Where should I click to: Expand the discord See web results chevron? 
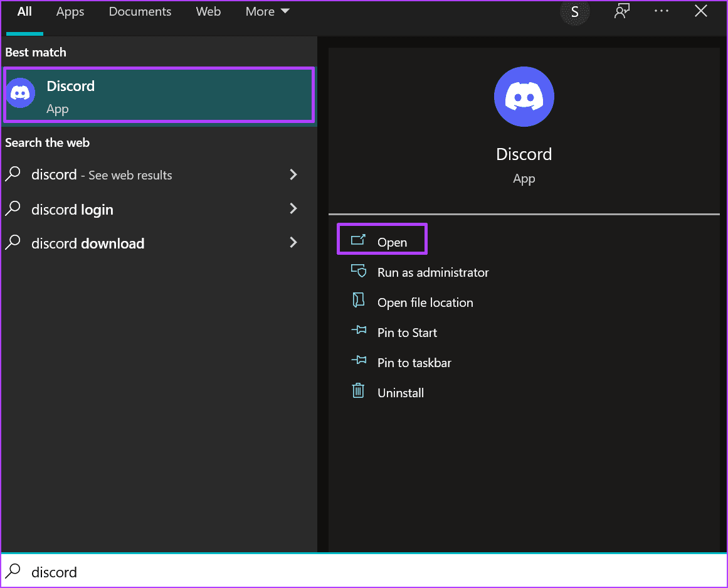[x=293, y=175]
